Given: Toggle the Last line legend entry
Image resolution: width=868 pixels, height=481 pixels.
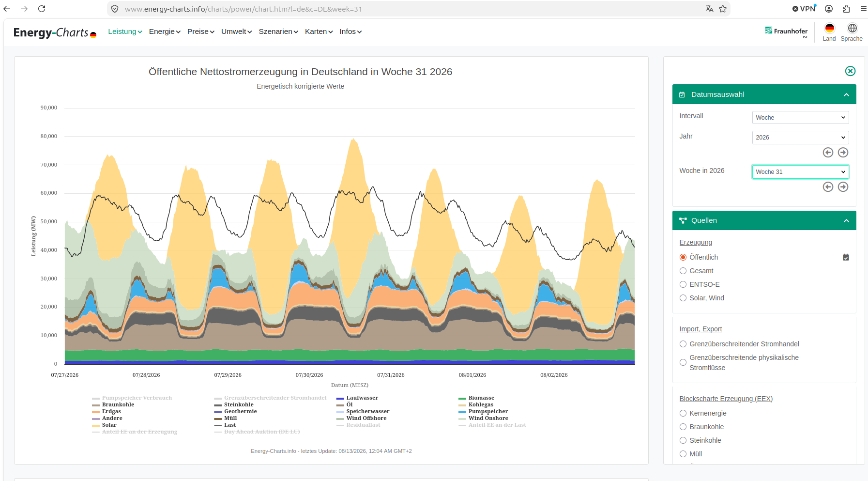Looking at the screenshot, I should [225, 425].
